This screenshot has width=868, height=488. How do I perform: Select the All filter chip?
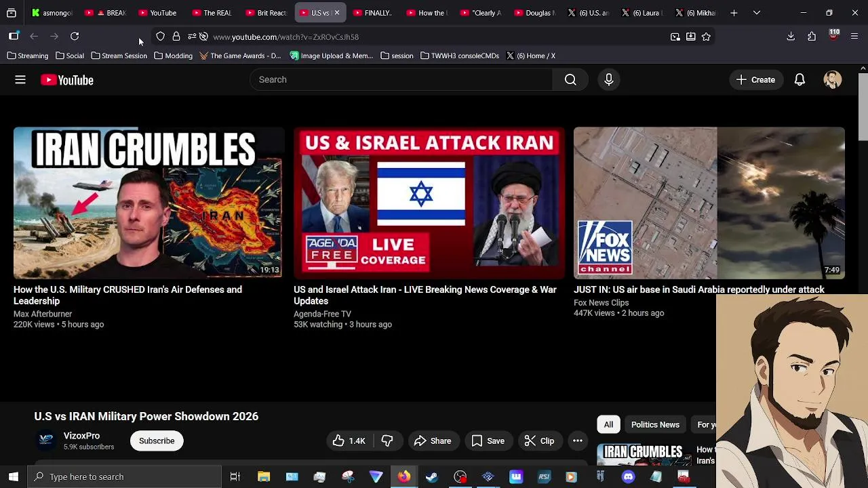(608, 425)
